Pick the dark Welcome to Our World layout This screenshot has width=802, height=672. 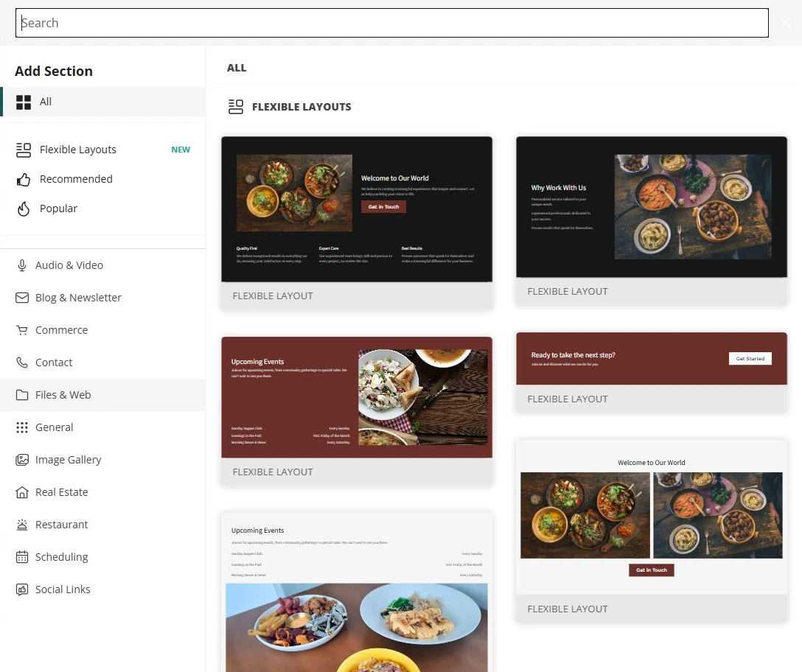click(x=357, y=223)
